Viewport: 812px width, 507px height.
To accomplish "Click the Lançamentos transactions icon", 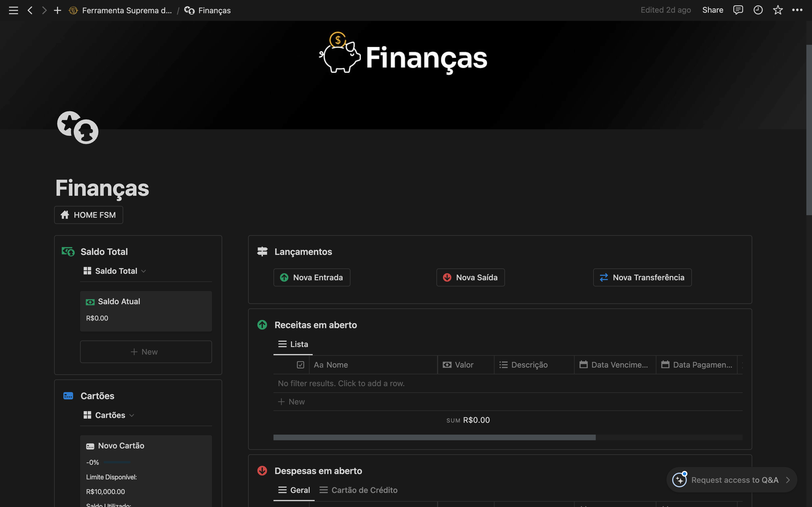I will [x=262, y=251].
